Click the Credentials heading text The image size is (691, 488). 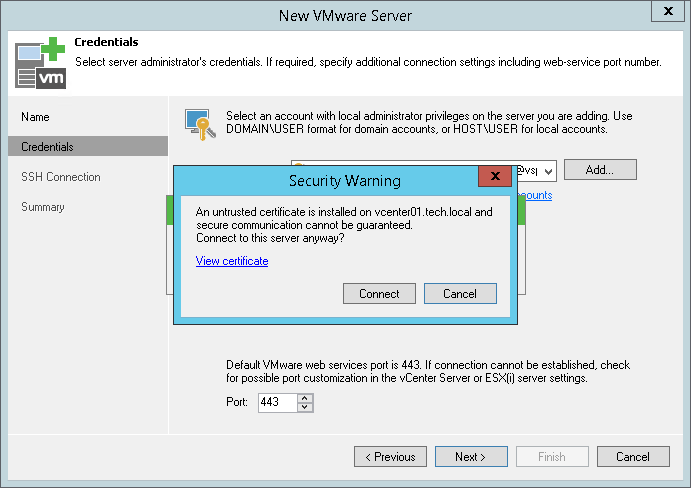(x=106, y=42)
